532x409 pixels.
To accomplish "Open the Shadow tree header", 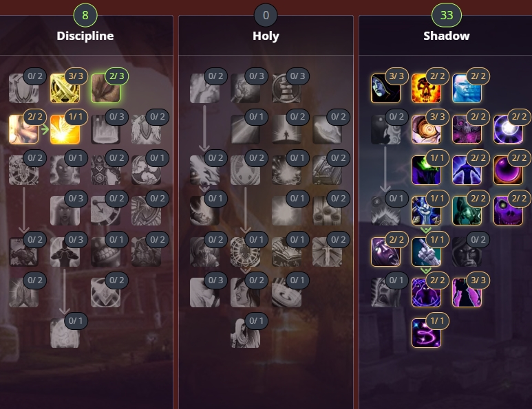I will (447, 36).
